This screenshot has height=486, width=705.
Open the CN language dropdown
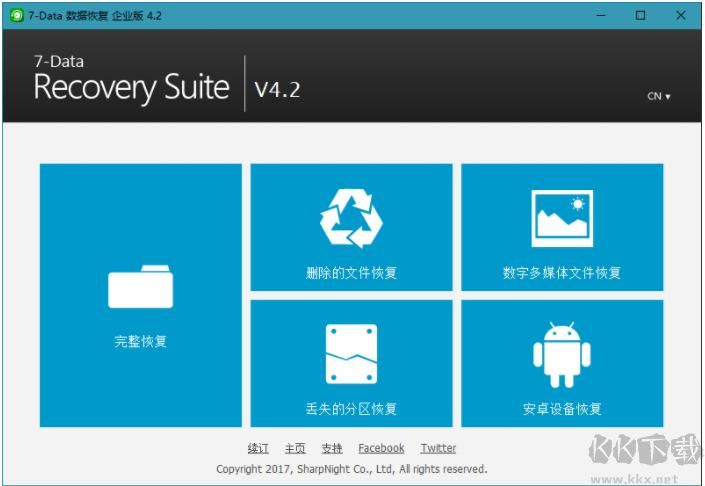pos(659,96)
